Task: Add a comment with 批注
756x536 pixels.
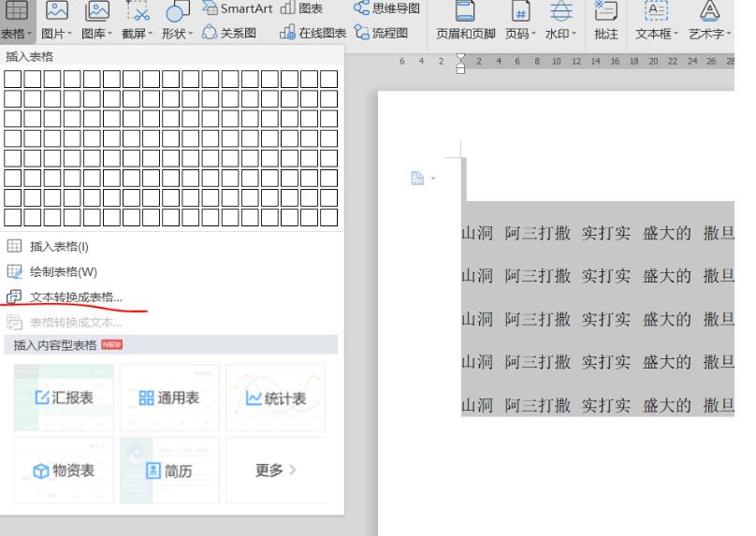Action: (606, 22)
